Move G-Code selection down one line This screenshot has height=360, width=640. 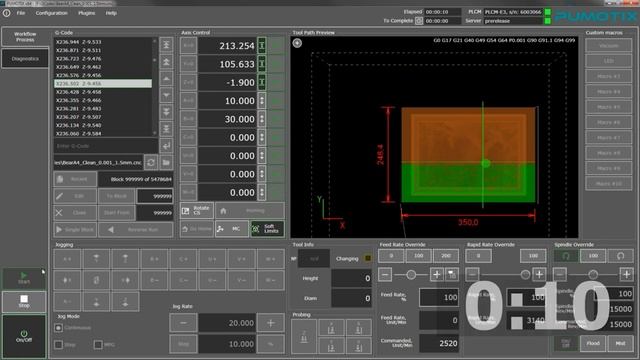point(166,95)
